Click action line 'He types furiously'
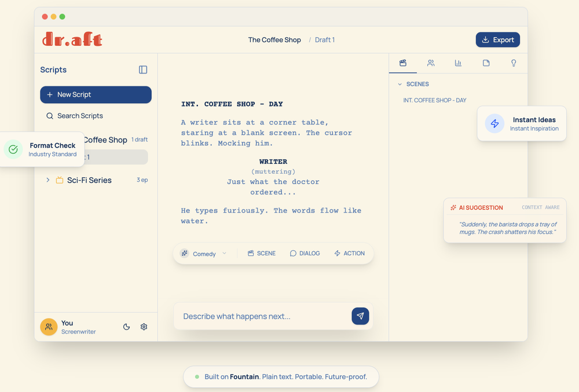The height and width of the screenshot is (392, 579). 270,215
